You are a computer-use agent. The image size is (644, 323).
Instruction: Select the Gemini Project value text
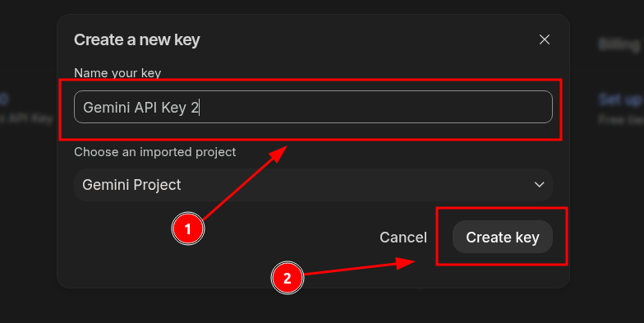tap(131, 185)
